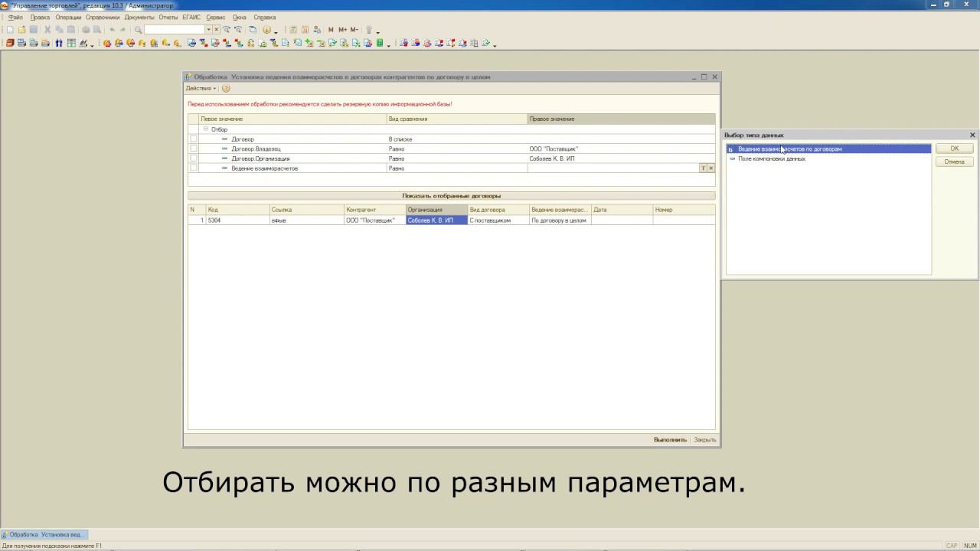Image resolution: width=980 pixels, height=551 pixels.
Task: Click the С поставщиком contract type cell
Action: pos(498,220)
